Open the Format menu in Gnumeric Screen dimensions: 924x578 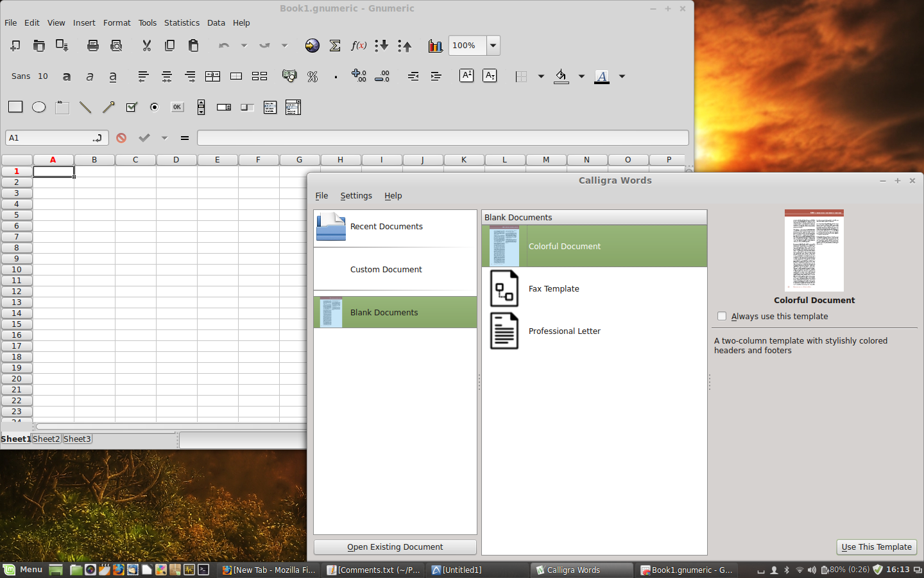(117, 22)
